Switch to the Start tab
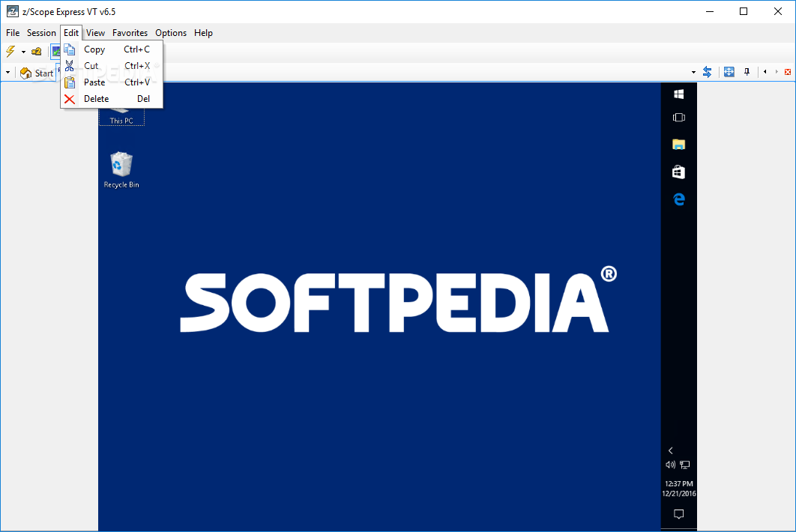This screenshot has width=796, height=532. pos(37,73)
